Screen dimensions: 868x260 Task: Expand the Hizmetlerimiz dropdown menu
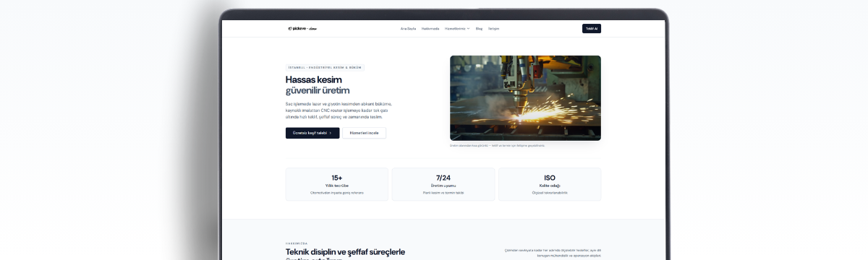tap(457, 29)
